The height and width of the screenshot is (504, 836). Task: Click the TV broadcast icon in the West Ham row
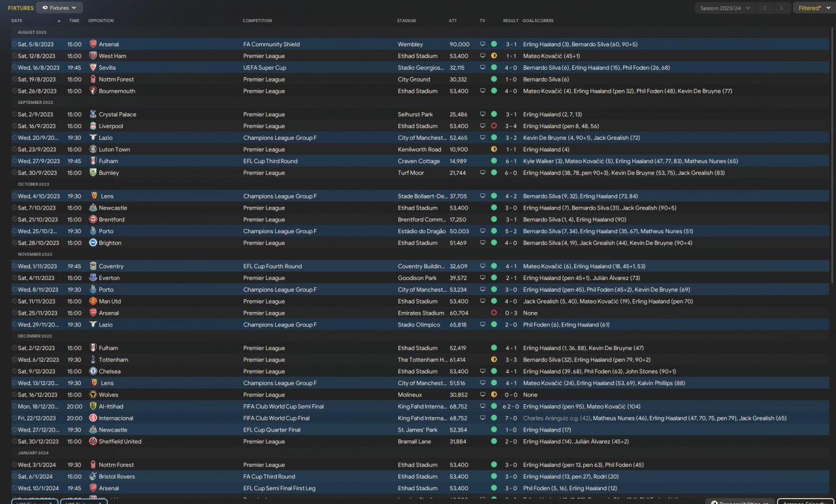point(483,56)
